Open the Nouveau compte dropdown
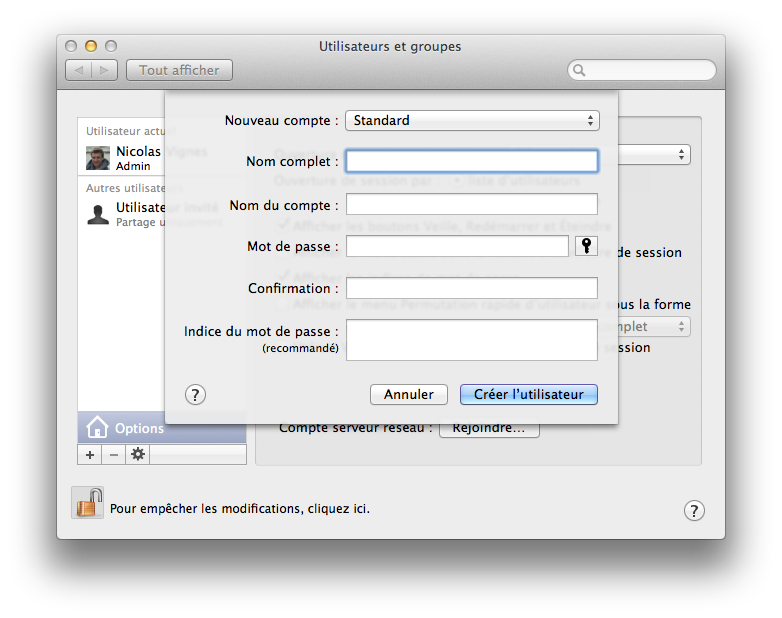 (472, 120)
